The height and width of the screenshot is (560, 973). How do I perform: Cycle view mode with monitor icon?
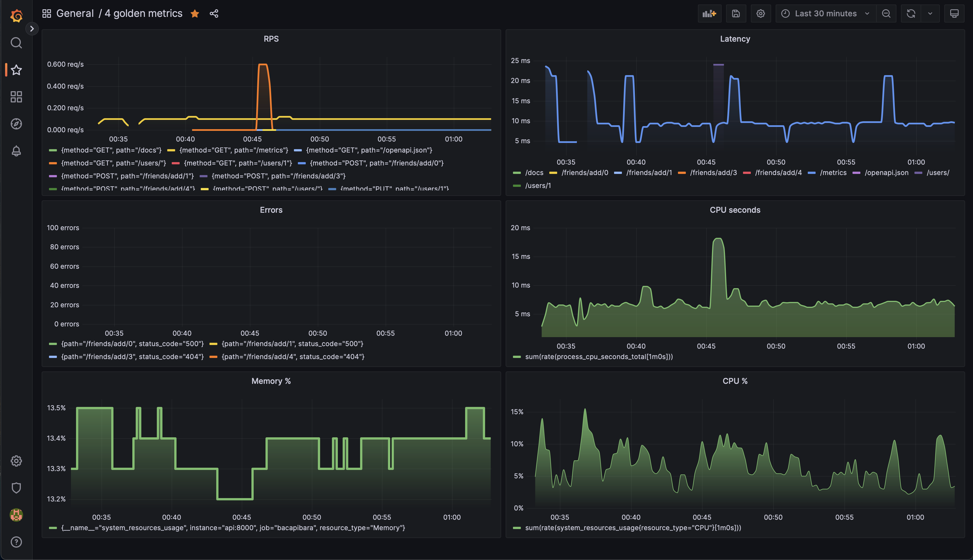pos(954,14)
